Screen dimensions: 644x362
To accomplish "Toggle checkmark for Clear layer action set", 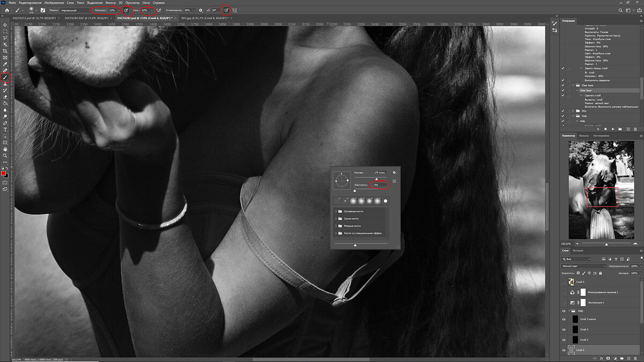I will coord(563,85).
